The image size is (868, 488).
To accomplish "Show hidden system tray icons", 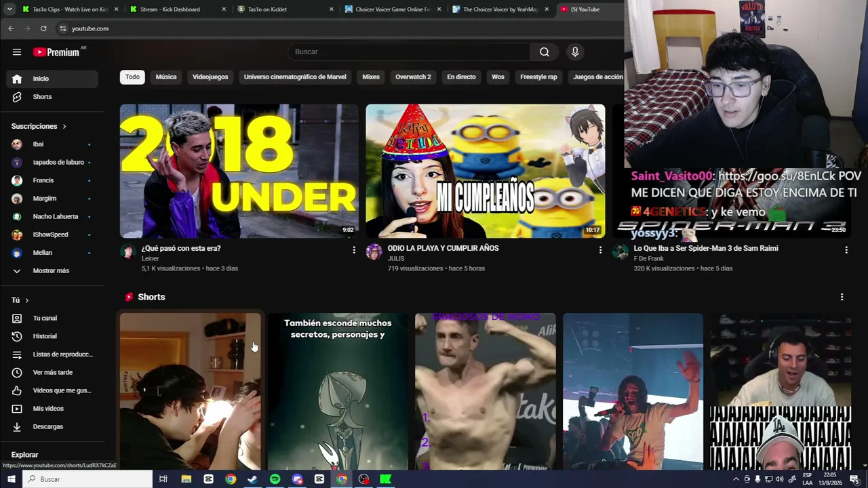I will coord(736,479).
